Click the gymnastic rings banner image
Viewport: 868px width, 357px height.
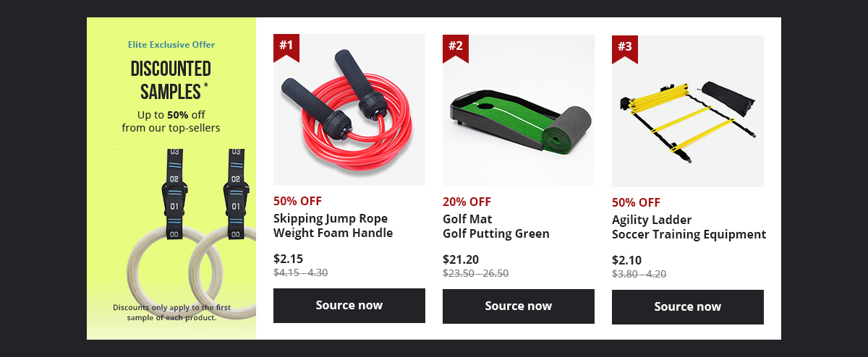pyautogui.click(x=192, y=233)
